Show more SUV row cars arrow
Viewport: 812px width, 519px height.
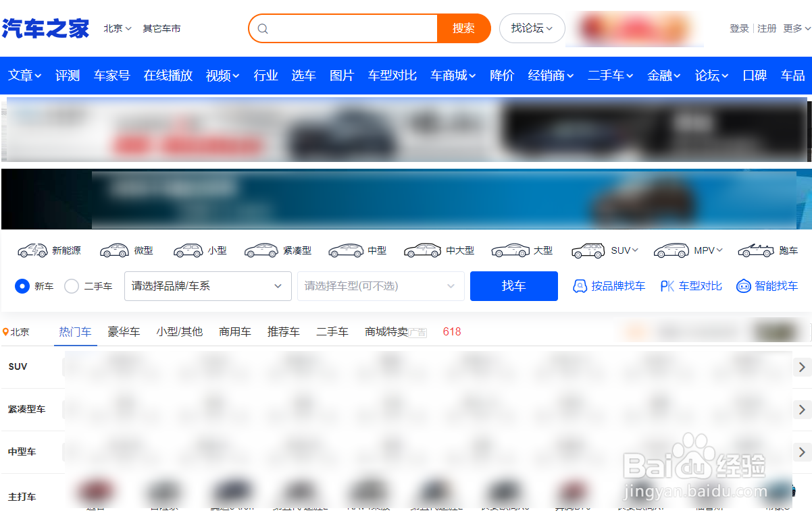pos(802,367)
